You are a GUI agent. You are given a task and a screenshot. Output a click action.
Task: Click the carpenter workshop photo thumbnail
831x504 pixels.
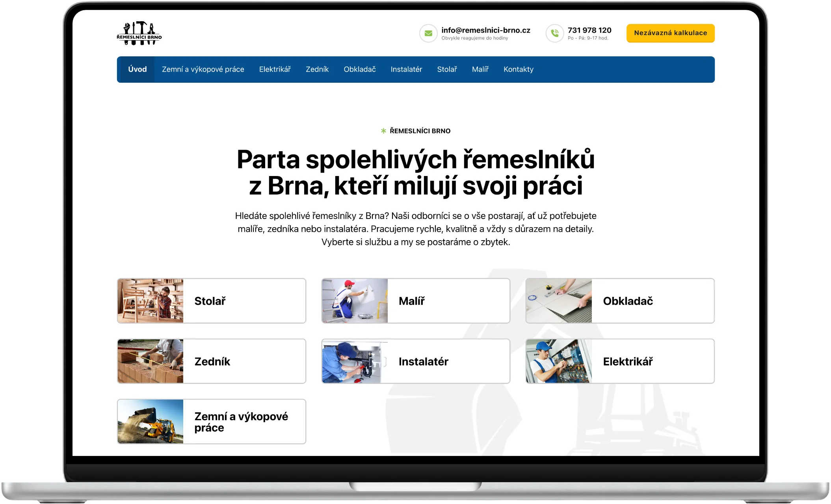coord(151,301)
